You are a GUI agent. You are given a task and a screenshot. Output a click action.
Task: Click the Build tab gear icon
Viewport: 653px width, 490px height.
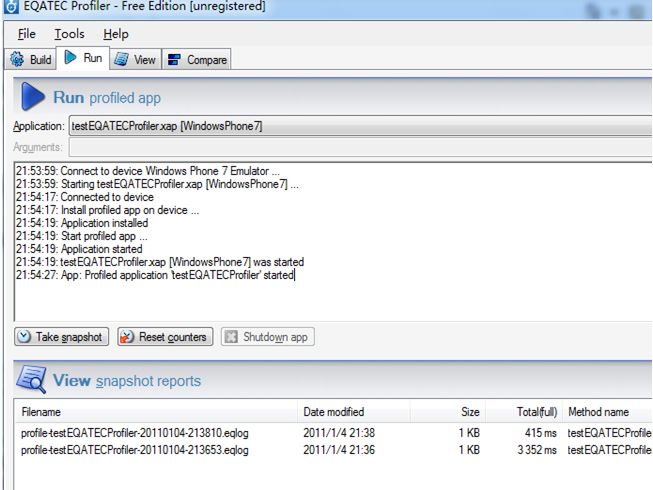tap(17, 60)
